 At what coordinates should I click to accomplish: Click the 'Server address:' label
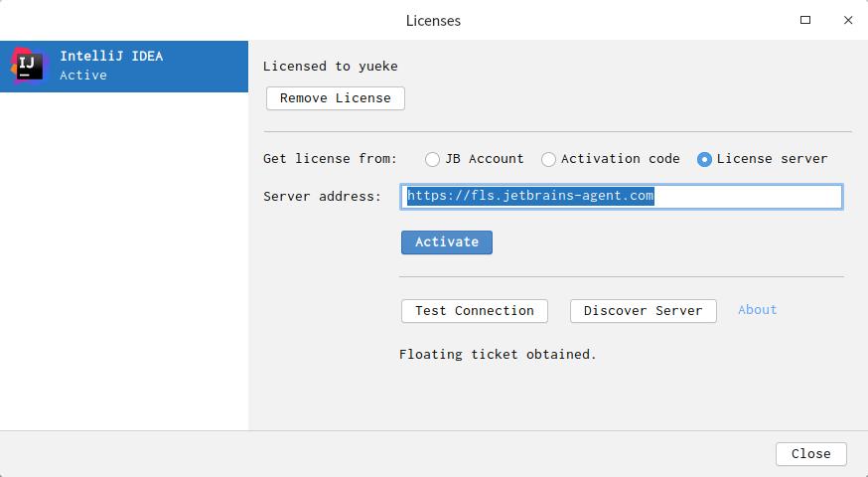coord(322,197)
